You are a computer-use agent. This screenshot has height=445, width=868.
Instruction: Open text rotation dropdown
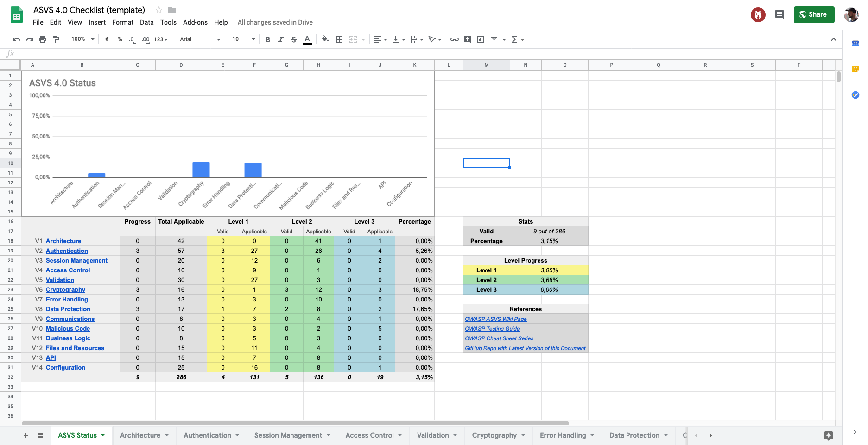pyautogui.click(x=435, y=39)
